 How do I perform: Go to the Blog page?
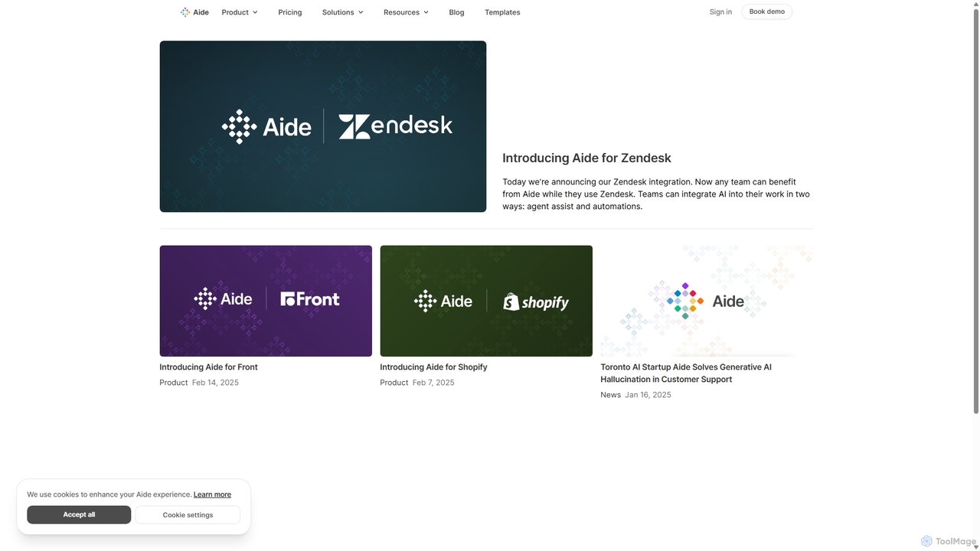tap(456, 12)
